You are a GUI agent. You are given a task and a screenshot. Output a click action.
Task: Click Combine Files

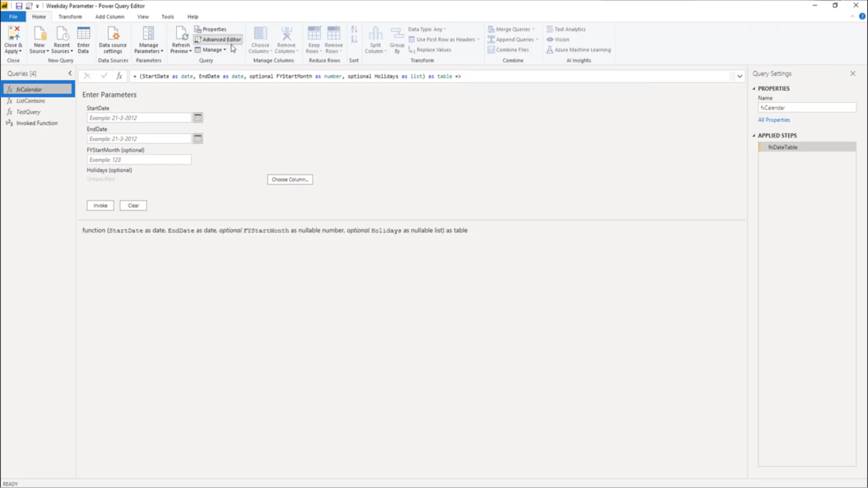pyautogui.click(x=508, y=50)
